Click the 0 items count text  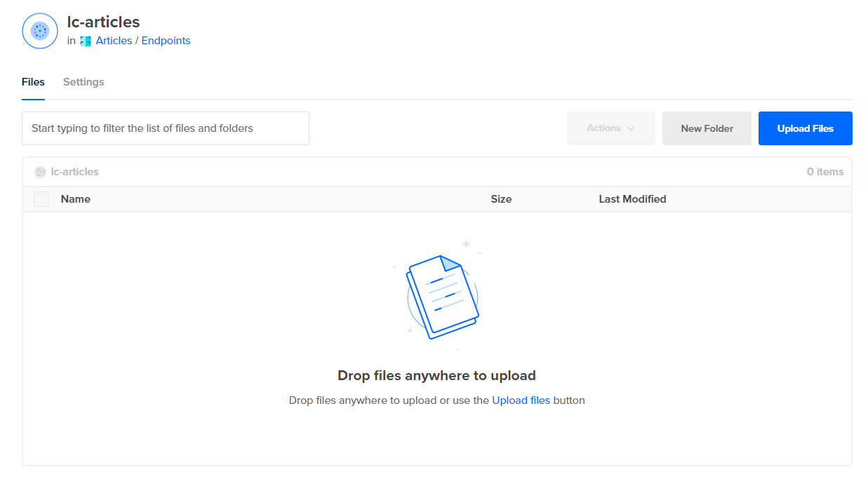click(825, 172)
